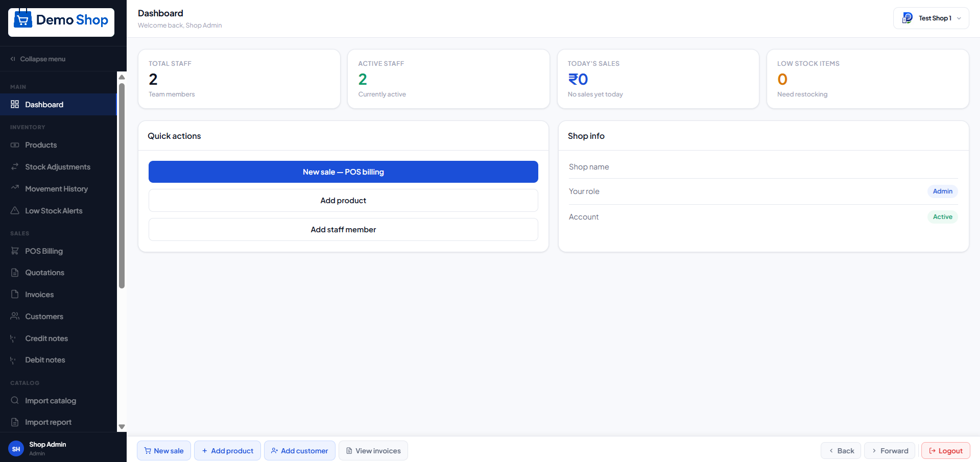This screenshot has width=980, height=462.
Task: Click the Total Staff card
Action: point(239,79)
